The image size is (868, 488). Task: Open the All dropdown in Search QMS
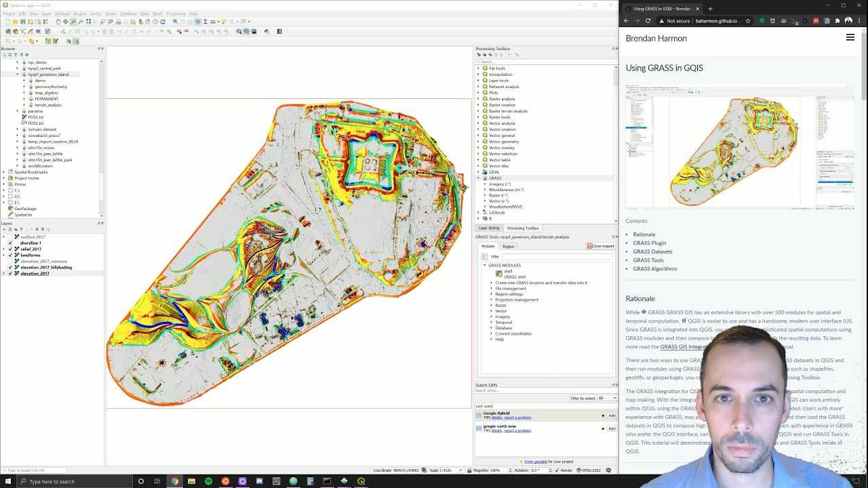click(x=607, y=398)
